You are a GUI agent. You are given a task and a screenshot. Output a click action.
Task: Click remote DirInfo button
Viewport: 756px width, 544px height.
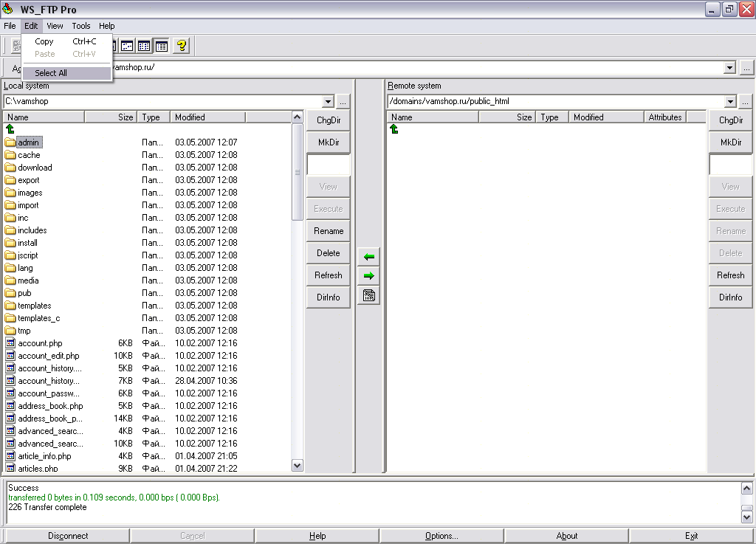tap(730, 297)
